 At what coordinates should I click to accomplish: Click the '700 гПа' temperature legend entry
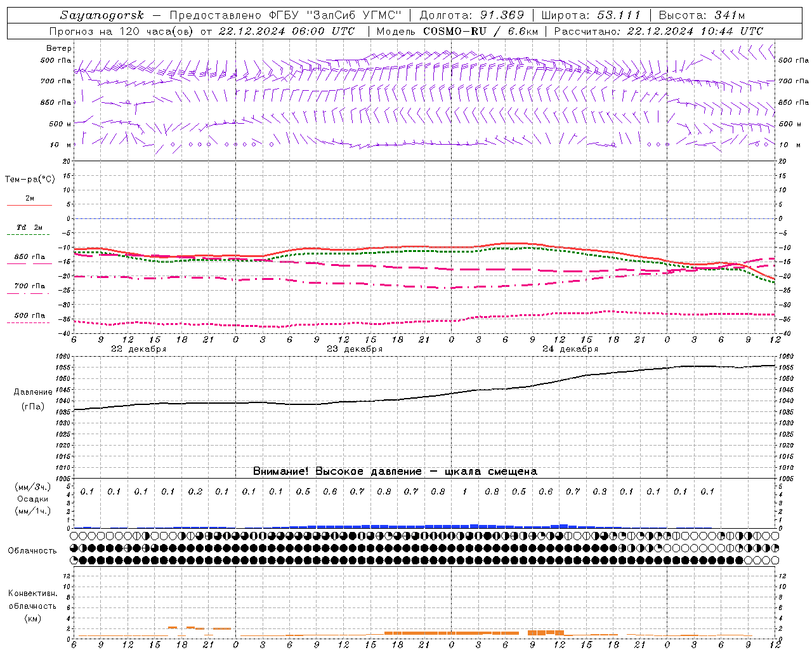click(x=30, y=286)
